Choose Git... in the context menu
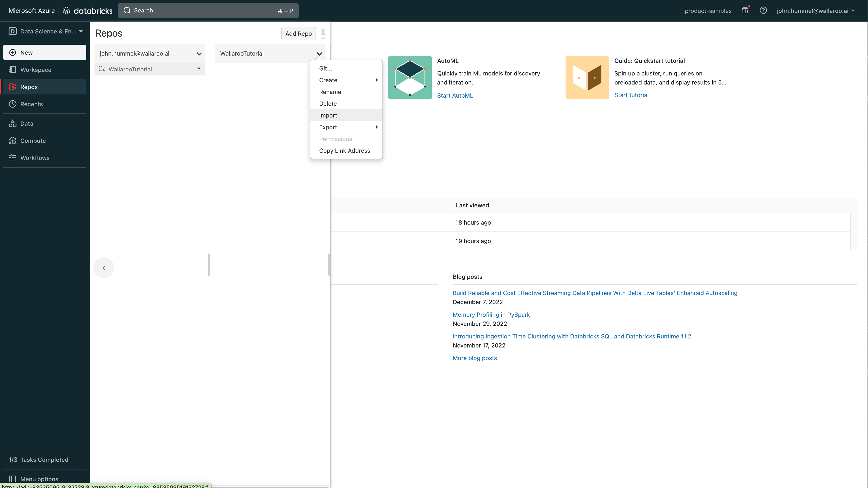Screen dimensions: 868x488 pyautogui.click(x=325, y=68)
